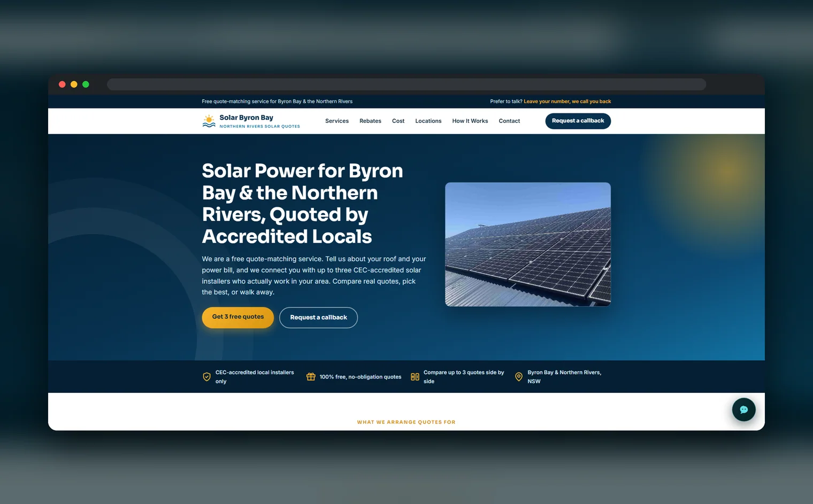
Task: Open the Cost nav link
Action: (398, 121)
